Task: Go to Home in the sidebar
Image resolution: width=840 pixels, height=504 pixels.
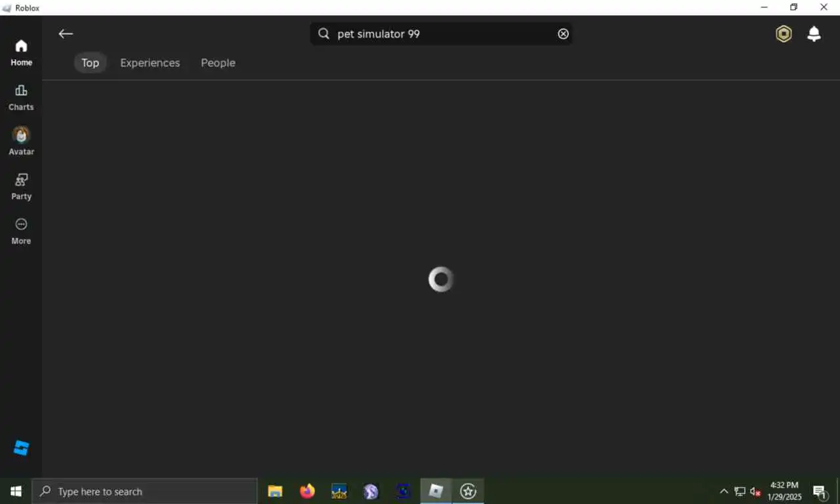Action: pyautogui.click(x=21, y=53)
